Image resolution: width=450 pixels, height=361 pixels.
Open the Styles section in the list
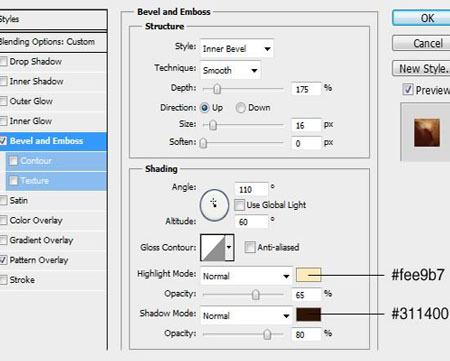point(53,19)
